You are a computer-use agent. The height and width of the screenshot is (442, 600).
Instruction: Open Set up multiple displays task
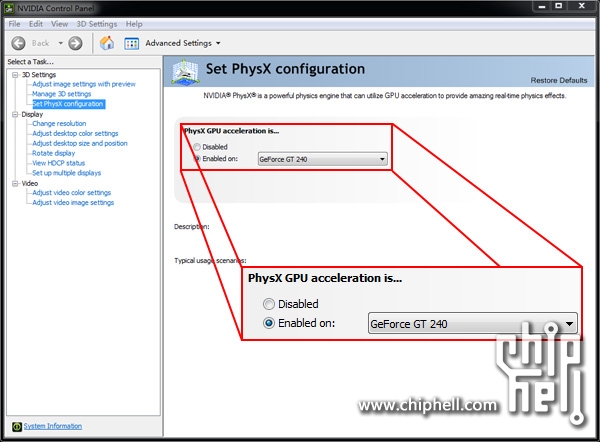pos(67,173)
